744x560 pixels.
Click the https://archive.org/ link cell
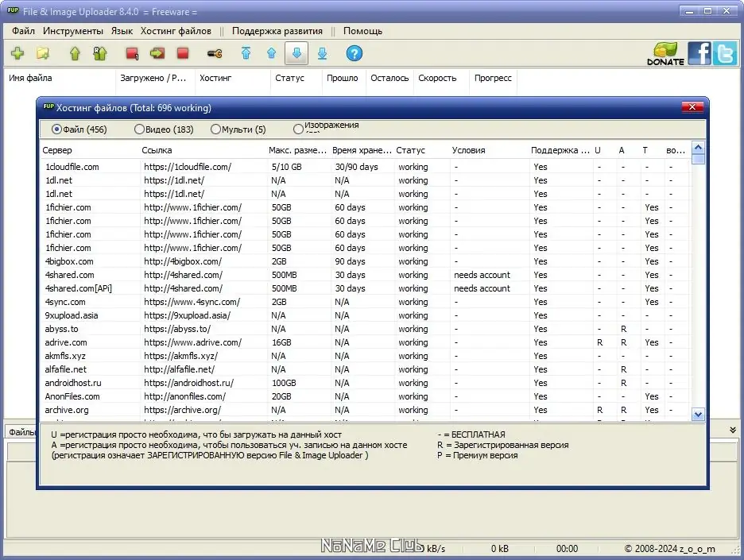(x=183, y=410)
